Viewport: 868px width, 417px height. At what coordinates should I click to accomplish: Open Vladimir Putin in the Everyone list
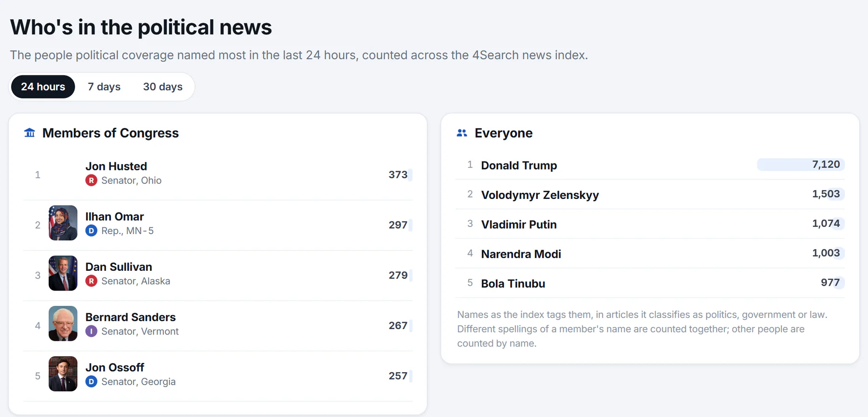[x=519, y=224]
